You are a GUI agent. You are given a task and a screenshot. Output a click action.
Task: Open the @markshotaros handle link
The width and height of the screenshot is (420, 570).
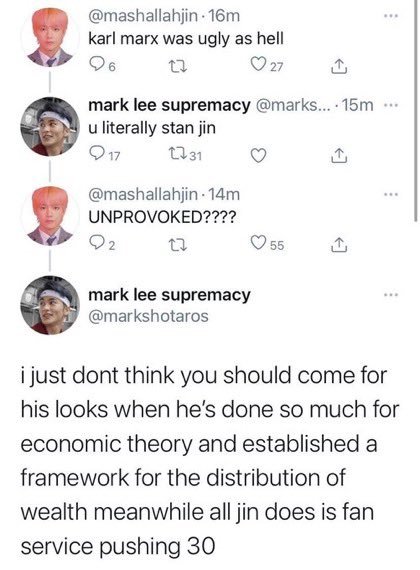coord(148,316)
